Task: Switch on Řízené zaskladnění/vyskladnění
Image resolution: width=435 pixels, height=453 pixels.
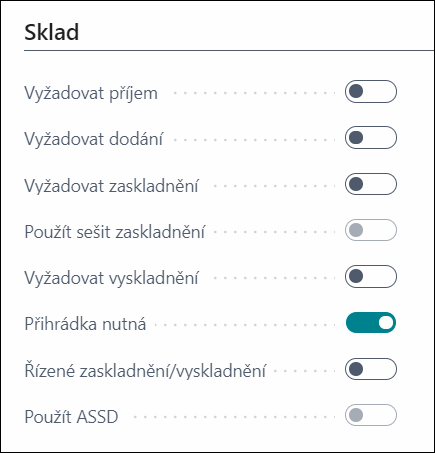Action: click(x=371, y=369)
